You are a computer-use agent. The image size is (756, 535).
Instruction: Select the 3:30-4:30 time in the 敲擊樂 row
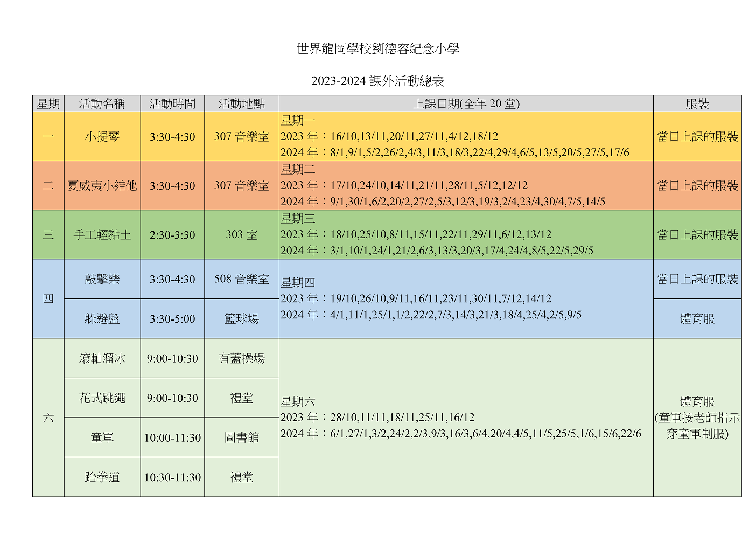(172, 280)
